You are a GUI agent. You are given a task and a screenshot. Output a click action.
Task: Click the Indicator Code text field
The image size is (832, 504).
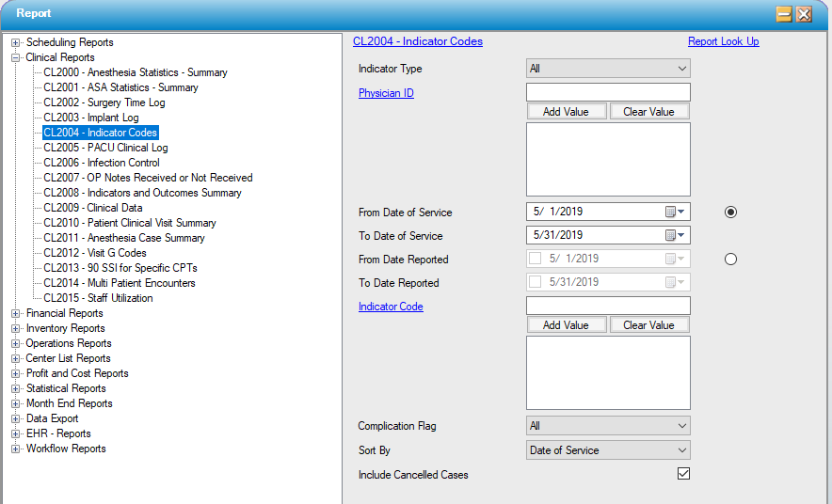(608, 306)
